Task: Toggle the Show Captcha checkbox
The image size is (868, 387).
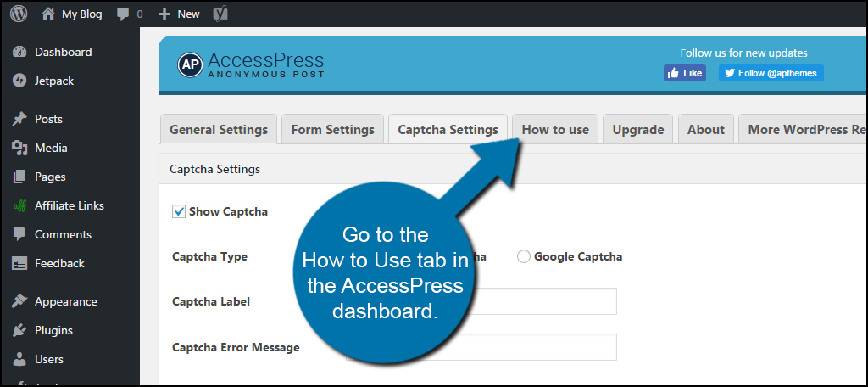Action: tap(179, 211)
